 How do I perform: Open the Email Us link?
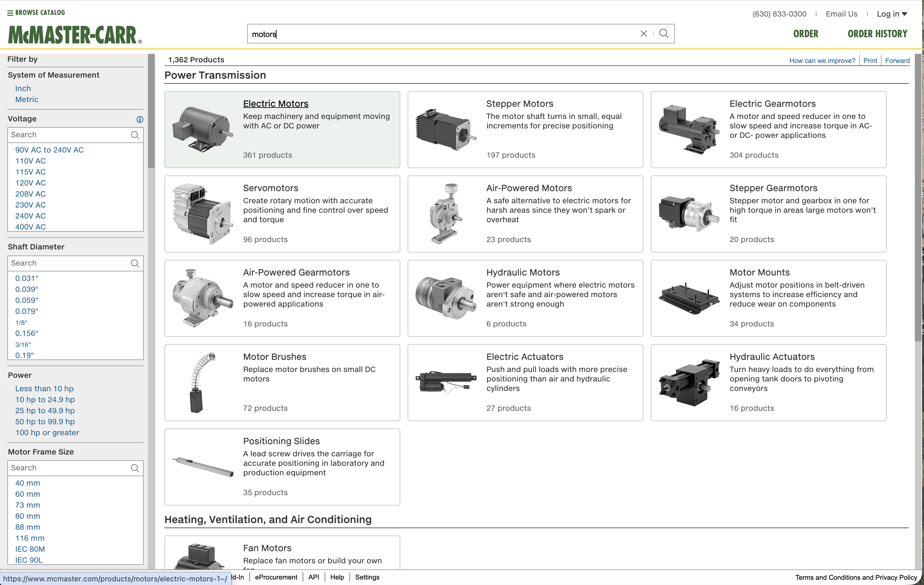(842, 14)
